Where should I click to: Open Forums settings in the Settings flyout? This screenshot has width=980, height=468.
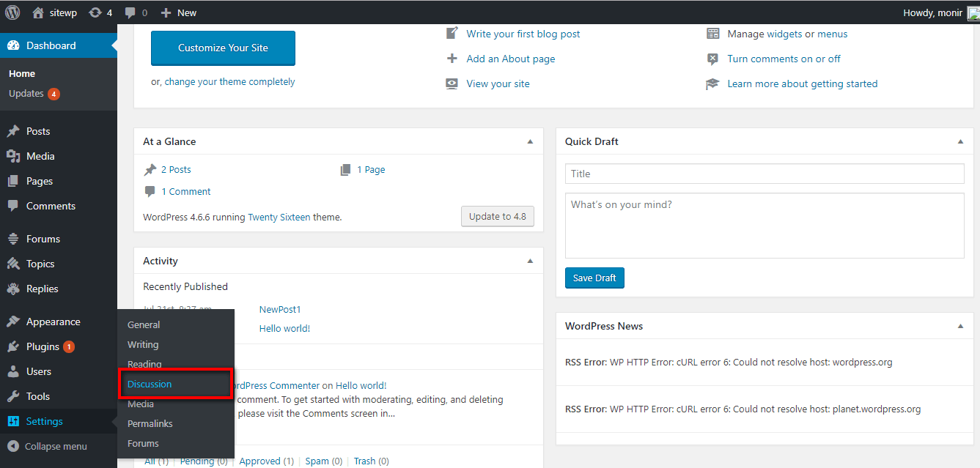point(143,443)
